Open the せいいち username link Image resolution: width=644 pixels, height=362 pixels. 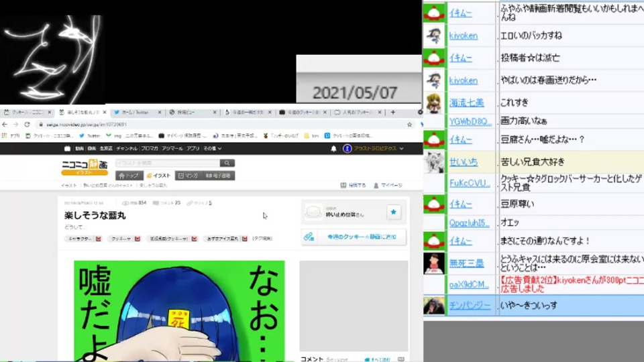coord(464,162)
